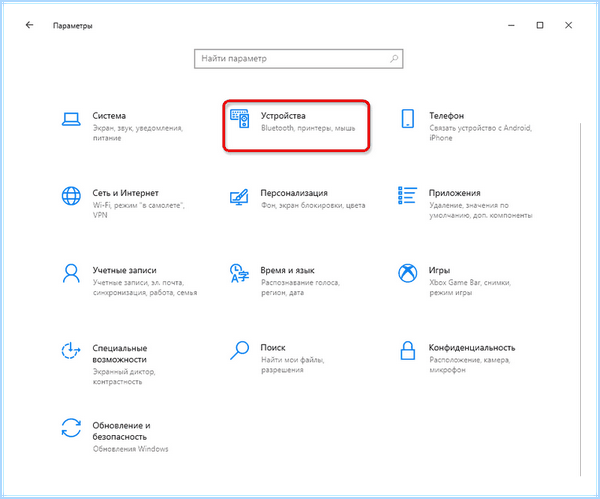Click the Найти параметр search field

point(298,59)
